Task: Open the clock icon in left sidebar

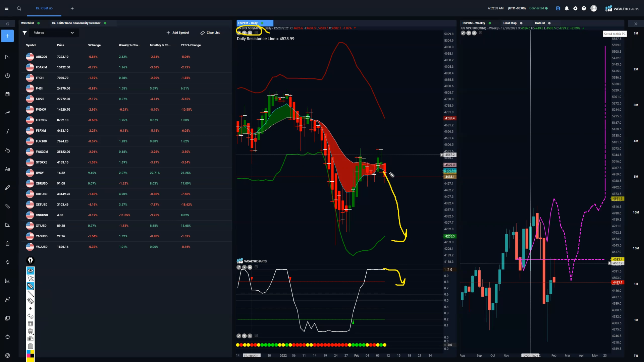Action: point(7,76)
